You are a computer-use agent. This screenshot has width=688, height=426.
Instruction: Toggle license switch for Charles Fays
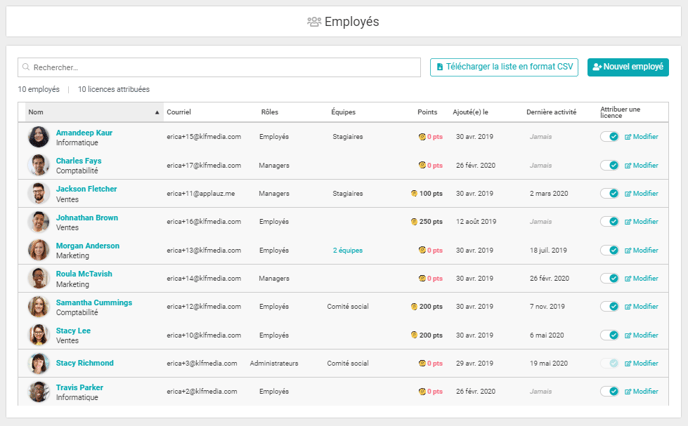pos(609,165)
